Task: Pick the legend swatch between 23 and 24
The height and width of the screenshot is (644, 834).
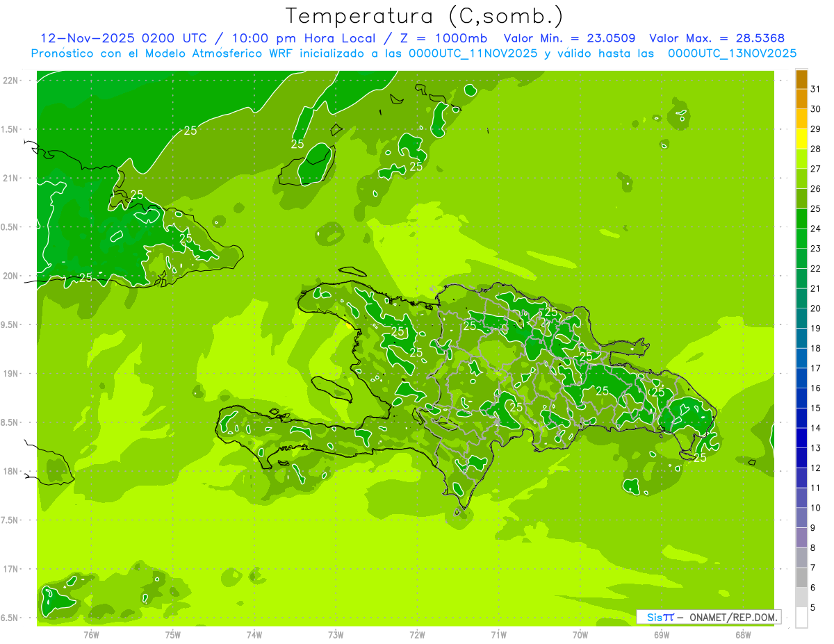Action: (x=801, y=238)
